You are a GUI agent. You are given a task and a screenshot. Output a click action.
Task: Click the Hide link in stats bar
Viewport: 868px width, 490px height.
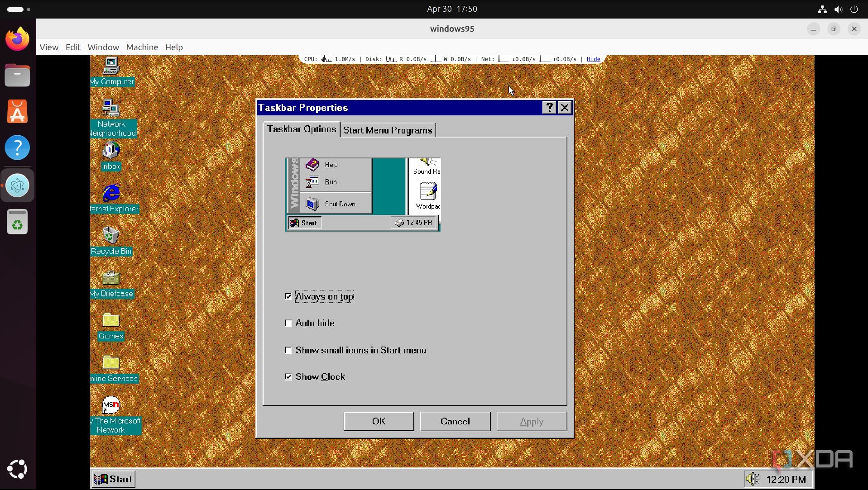coord(593,59)
